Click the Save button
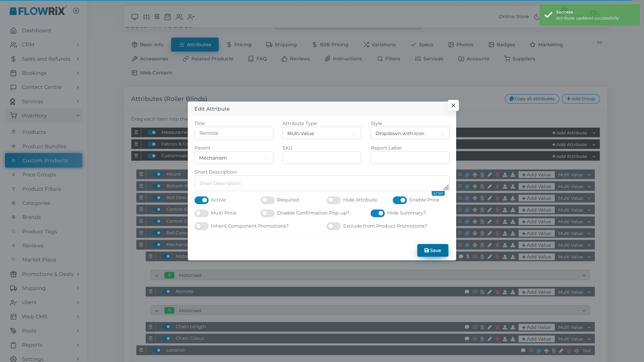Screen dimensions: 644x362 click(433, 250)
